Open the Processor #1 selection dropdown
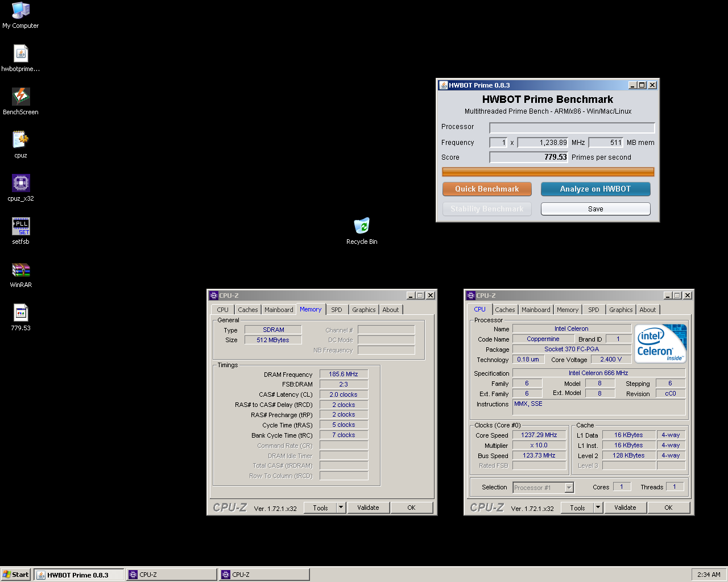The height and width of the screenshot is (582, 728). coord(543,488)
